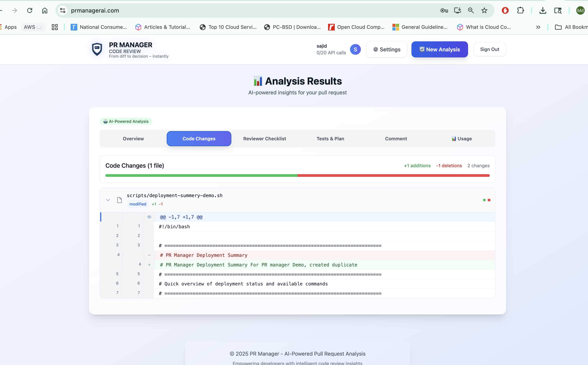Screen dimensions: 588x365
Task: Click the browser reload icon
Action: [30, 10]
